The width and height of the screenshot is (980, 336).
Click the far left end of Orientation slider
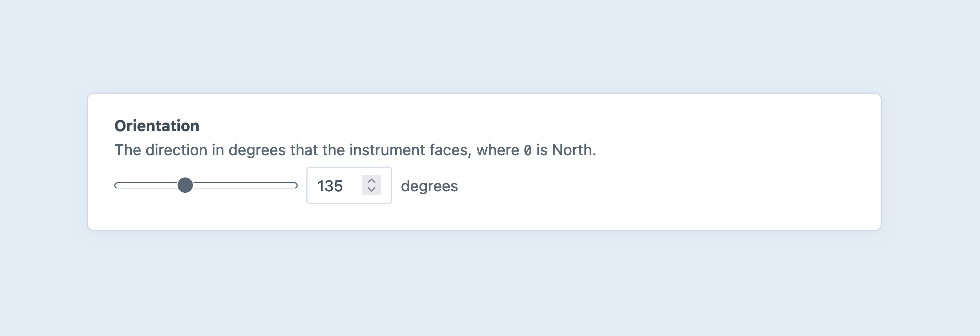click(x=117, y=185)
